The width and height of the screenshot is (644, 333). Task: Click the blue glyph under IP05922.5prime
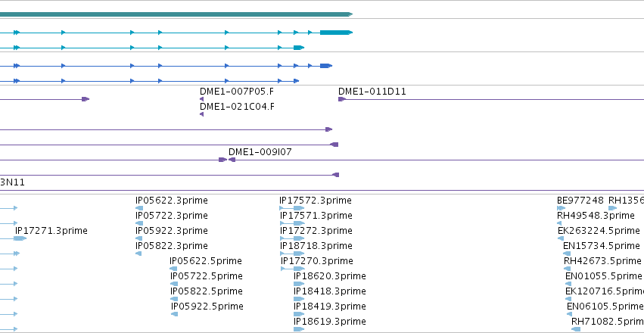point(175,314)
